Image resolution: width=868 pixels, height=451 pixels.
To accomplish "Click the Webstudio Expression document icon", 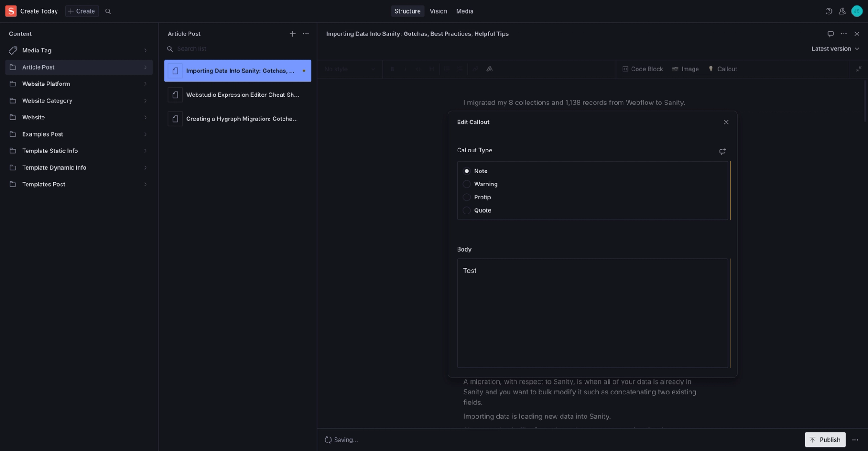I will 175,95.
